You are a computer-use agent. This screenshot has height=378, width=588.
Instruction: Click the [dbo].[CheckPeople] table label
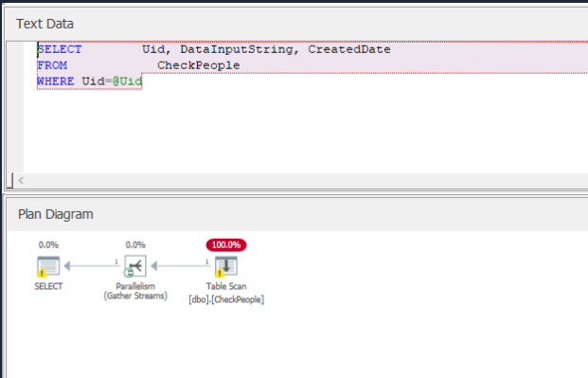click(226, 299)
